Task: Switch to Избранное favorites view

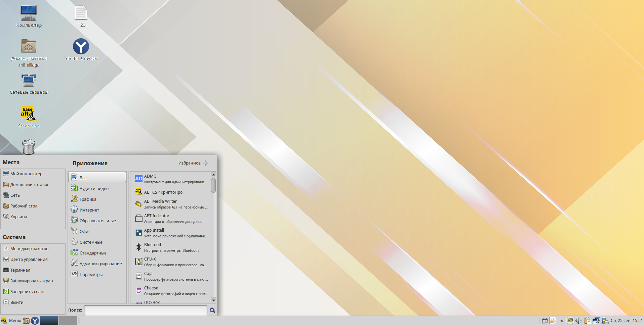Action: (x=193, y=163)
